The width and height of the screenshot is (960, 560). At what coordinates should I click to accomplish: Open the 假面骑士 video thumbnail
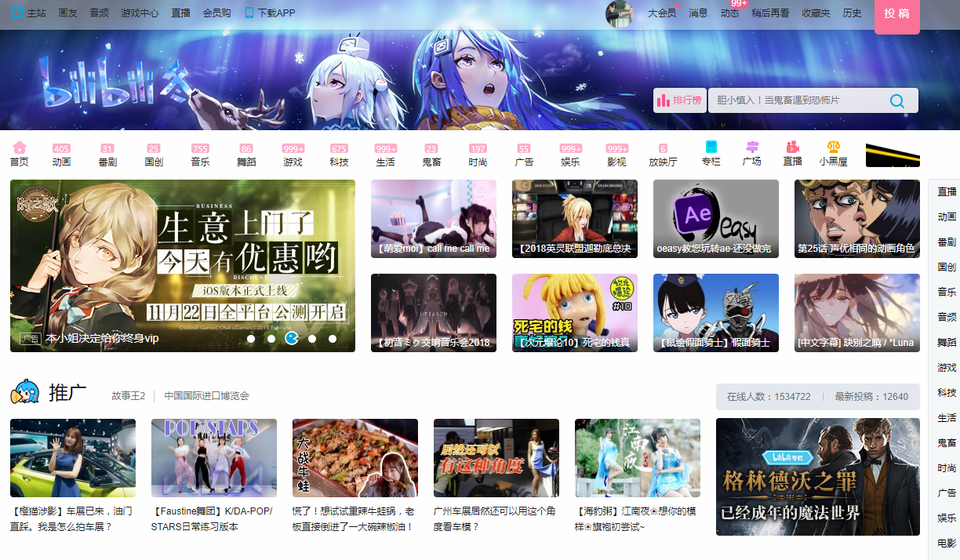[x=716, y=313]
